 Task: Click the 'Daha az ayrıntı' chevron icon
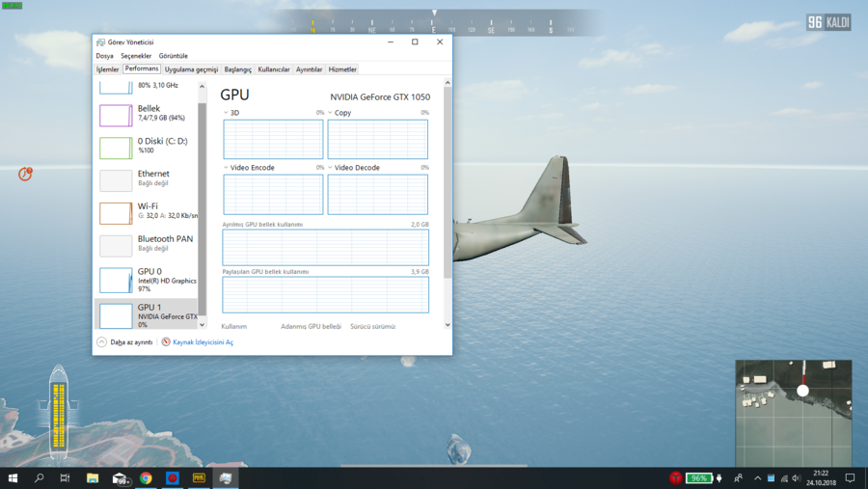tap(102, 341)
